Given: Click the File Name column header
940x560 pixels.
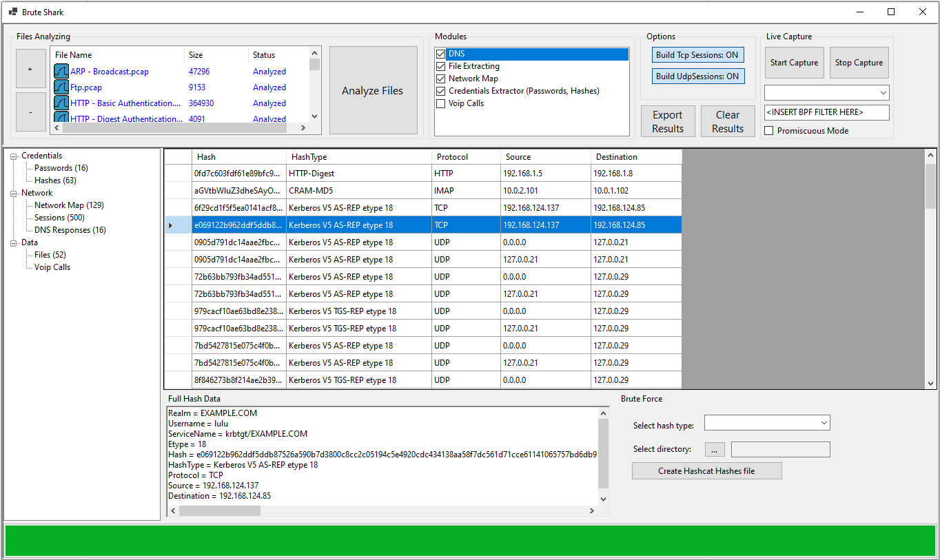Looking at the screenshot, I should coord(117,55).
